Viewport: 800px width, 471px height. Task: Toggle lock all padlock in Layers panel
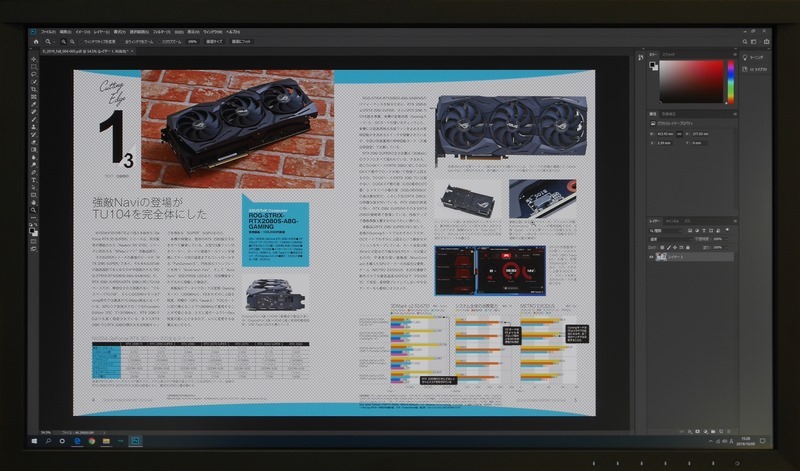pyautogui.click(x=688, y=247)
